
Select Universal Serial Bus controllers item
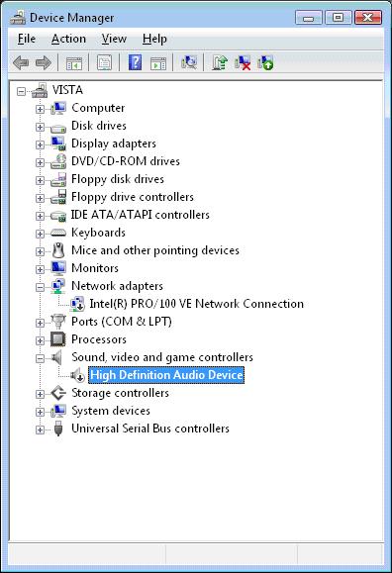coord(150,429)
